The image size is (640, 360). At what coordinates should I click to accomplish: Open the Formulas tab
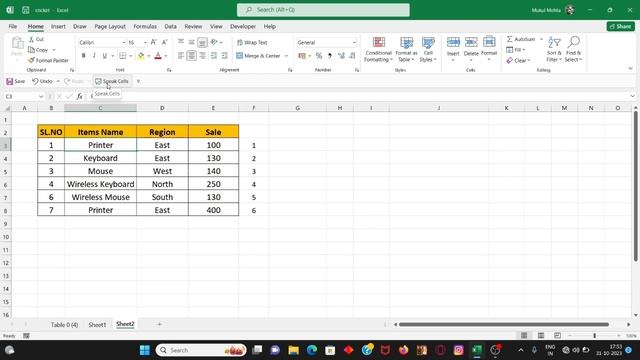click(x=145, y=27)
